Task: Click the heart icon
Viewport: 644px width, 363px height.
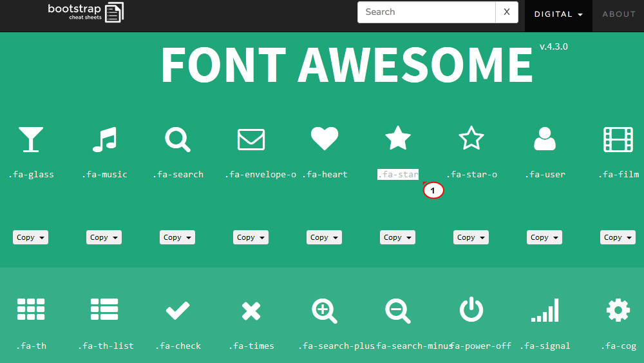Action: pyautogui.click(x=325, y=139)
